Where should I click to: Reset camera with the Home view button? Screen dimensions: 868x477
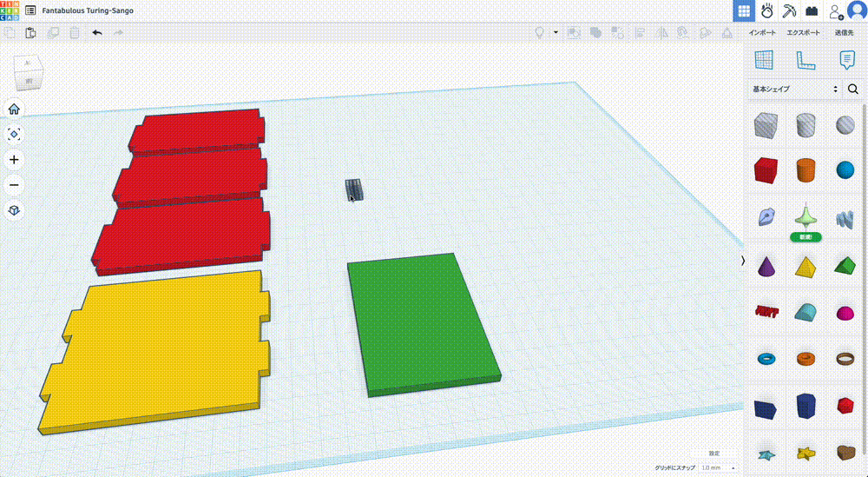tap(14, 109)
